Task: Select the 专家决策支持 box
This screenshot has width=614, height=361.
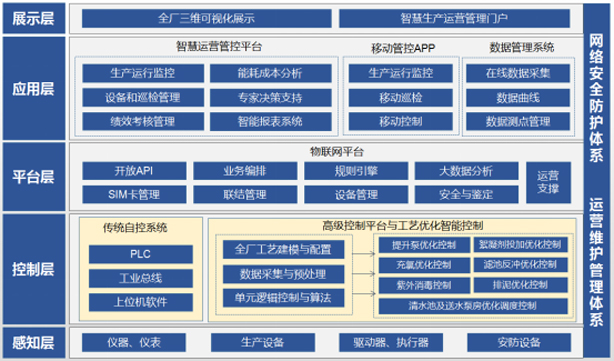Action: [271, 97]
